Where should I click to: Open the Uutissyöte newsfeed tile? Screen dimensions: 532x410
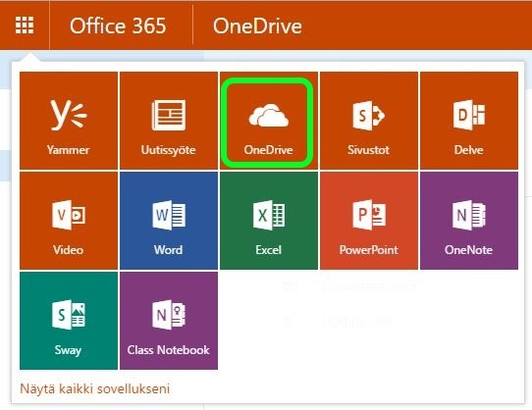(x=169, y=121)
